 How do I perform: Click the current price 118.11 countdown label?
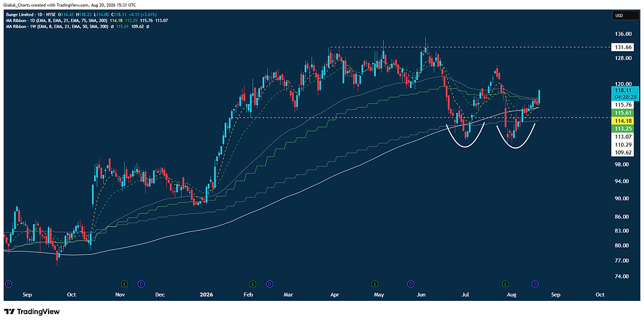(624, 93)
